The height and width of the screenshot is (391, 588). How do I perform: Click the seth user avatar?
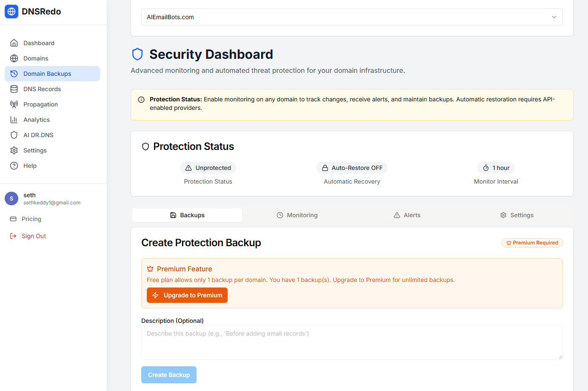(11, 198)
